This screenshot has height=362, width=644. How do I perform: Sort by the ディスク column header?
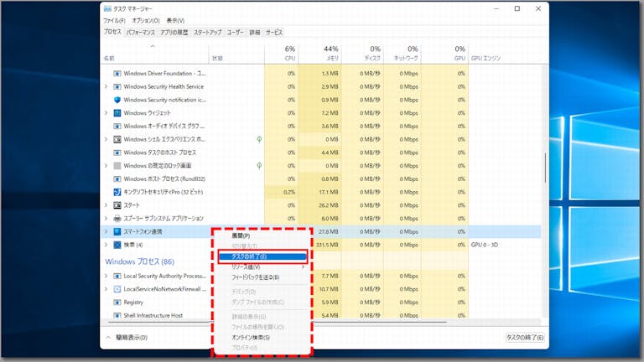[363, 54]
